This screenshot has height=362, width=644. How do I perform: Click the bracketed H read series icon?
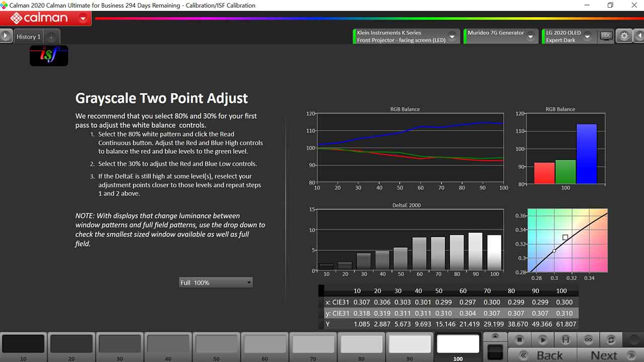tap(566, 340)
